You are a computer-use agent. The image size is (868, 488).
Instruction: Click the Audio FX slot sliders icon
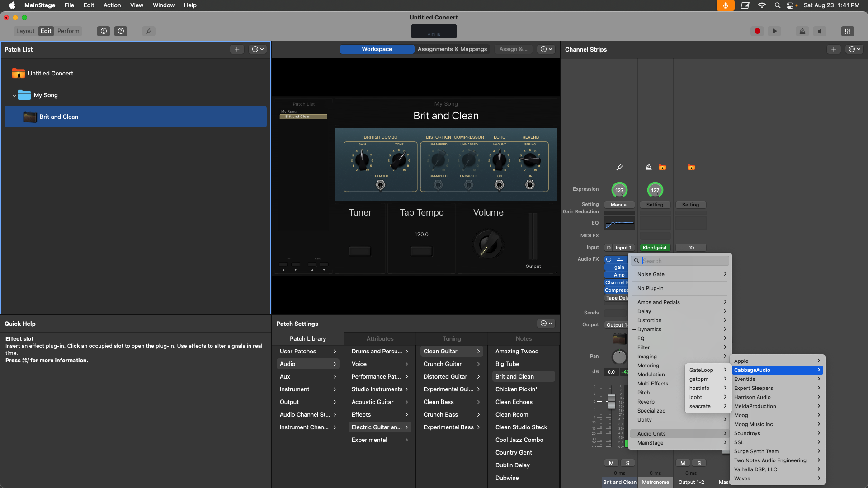pos(620,259)
